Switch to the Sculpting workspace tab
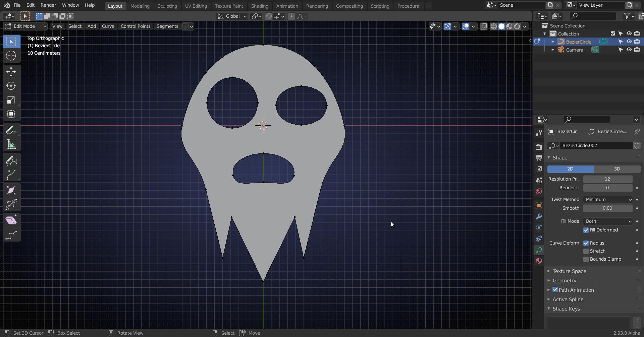 167,6
